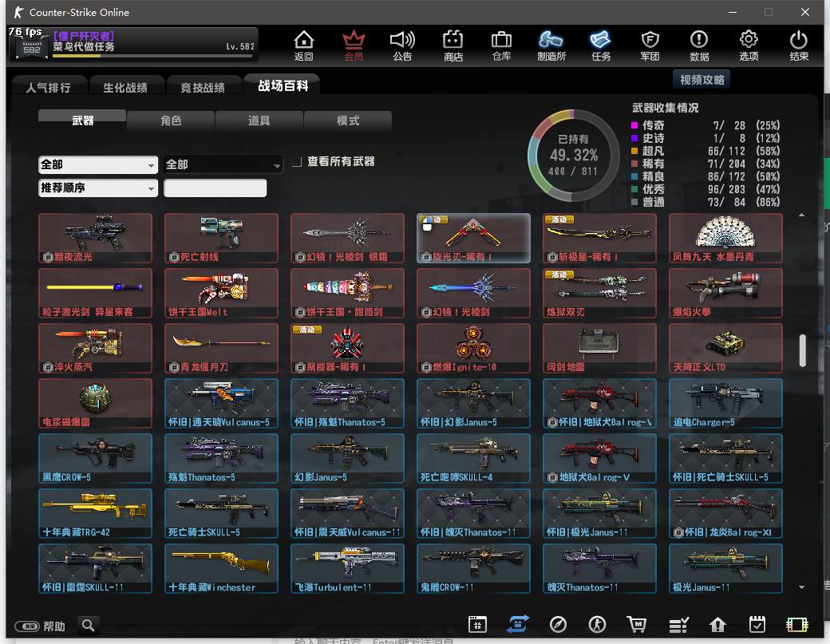Select the 暗夜流光 weapon card
This screenshot has height=644, width=830.
[95, 238]
